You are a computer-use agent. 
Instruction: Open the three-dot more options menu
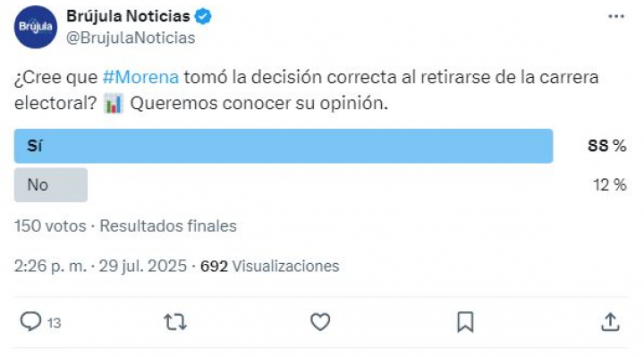tap(616, 16)
